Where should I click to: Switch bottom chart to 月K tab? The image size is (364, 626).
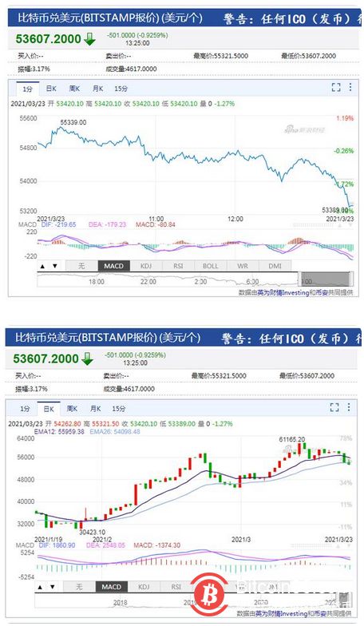[x=96, y=409]
